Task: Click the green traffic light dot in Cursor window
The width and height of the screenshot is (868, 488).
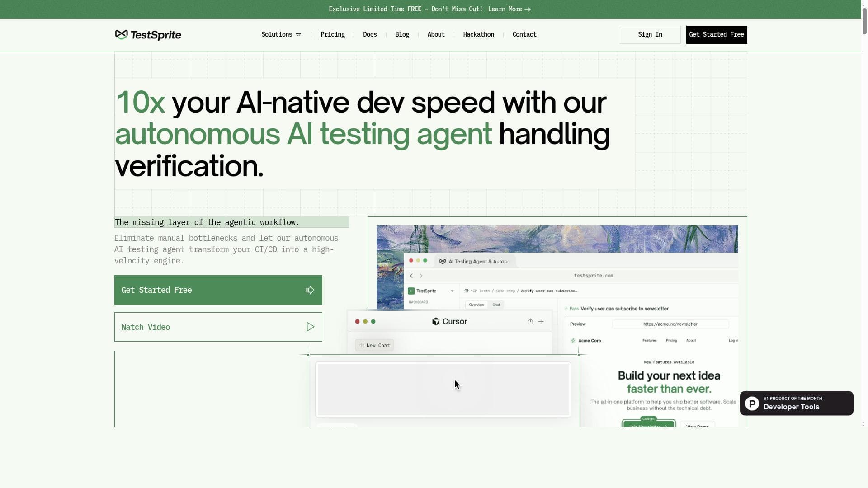Action: (373, 321)
